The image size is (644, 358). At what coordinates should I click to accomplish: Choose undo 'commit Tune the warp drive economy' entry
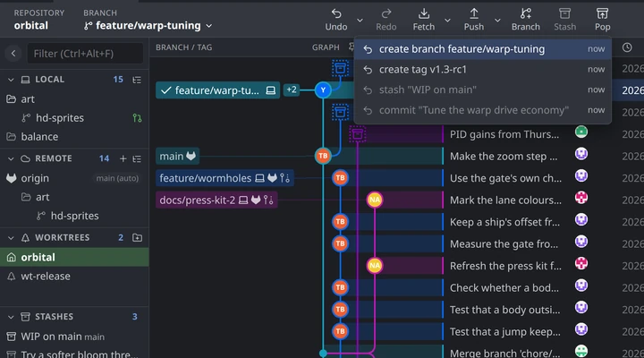coord(483,110)
